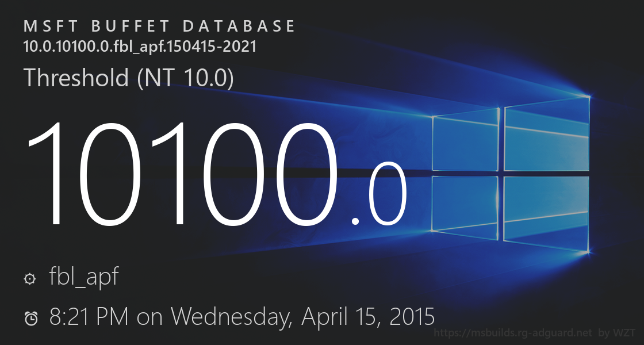The width and height of the screenshot is (644, 345).
Task: Click the gear icon beside fbl_apf
Action: point(29,279)
